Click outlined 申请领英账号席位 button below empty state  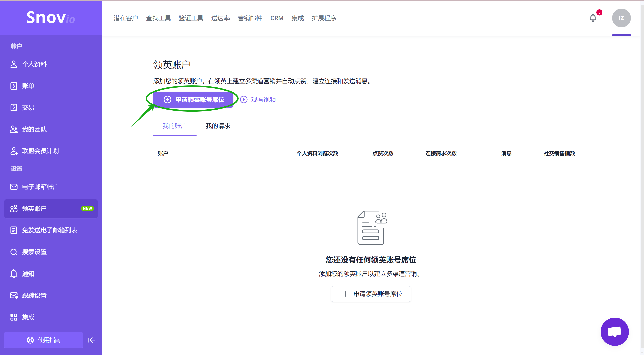[371, 294]
